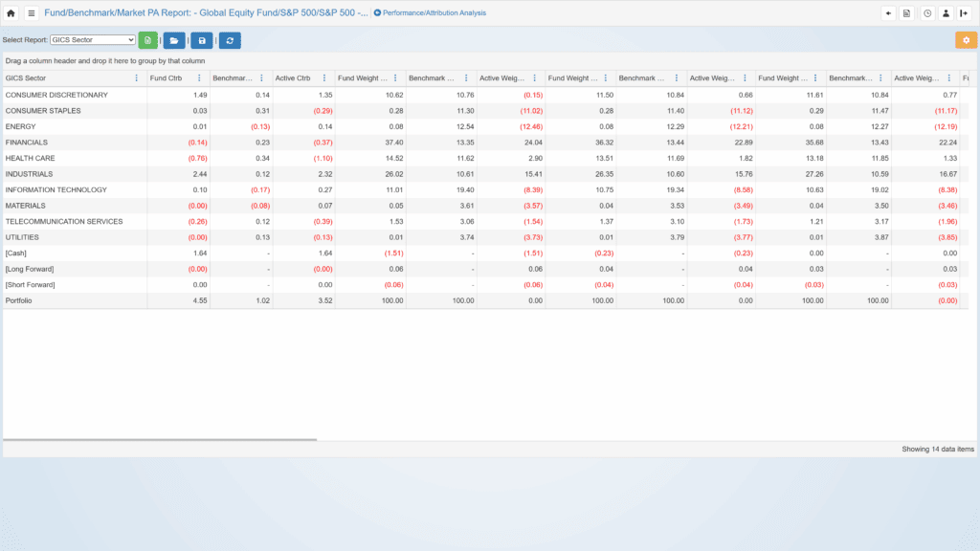Click the blue open folder icon
The width and height of the screenshot is (980, 551).
coord(174,40)
